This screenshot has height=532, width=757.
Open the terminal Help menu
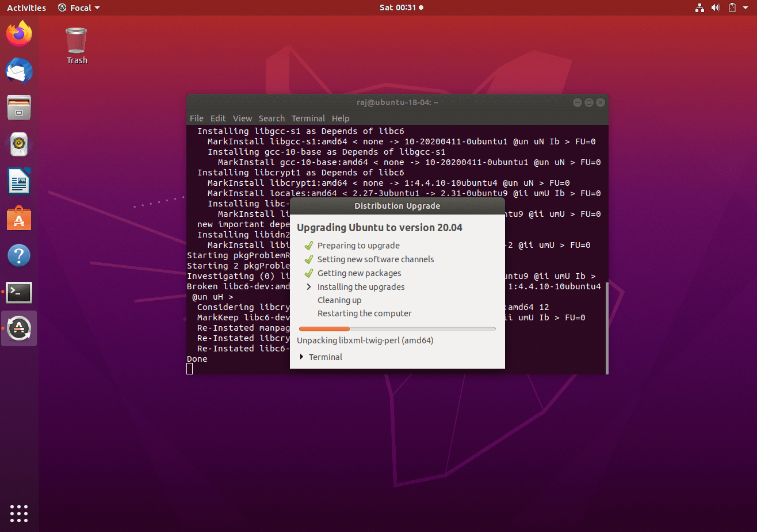tap(341, 118)
